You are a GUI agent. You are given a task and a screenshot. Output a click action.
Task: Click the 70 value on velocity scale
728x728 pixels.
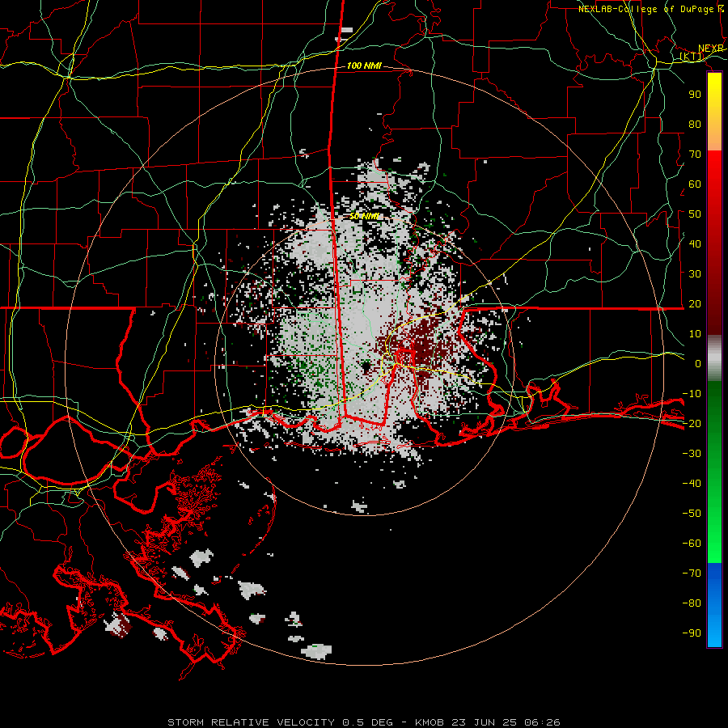tap(695, 154)
